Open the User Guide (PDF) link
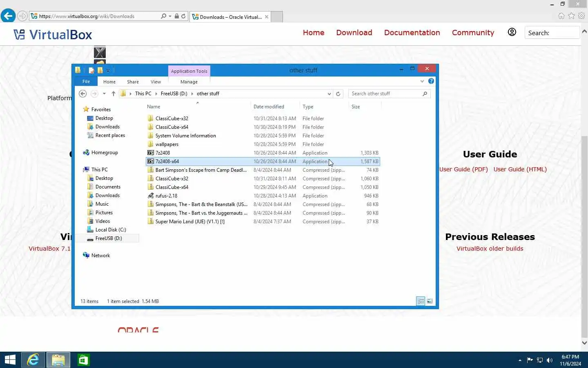This screenshot has height=368, width=588. pyautogui.click(x=463, y=169)
